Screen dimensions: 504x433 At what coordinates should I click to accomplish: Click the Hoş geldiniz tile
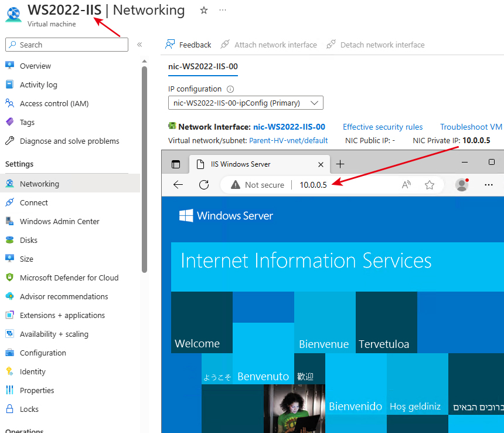417,384
